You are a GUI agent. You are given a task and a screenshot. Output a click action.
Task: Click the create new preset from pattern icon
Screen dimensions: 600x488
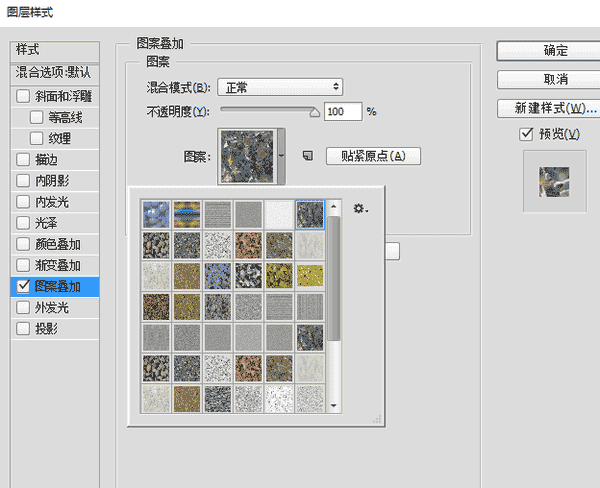click(308, 156)
